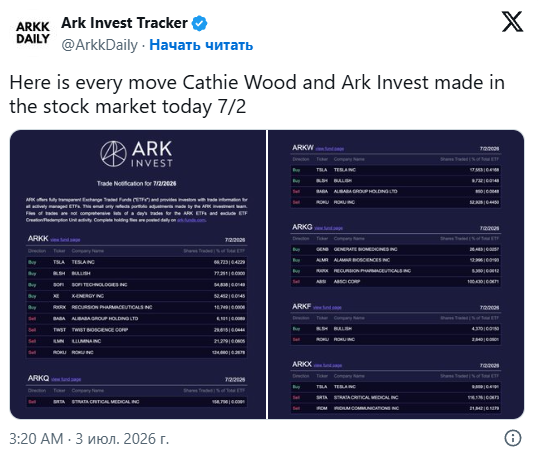The image size is (538, 451).
Task: Click the ARKF view fund page link
Action: click(327, 307)
